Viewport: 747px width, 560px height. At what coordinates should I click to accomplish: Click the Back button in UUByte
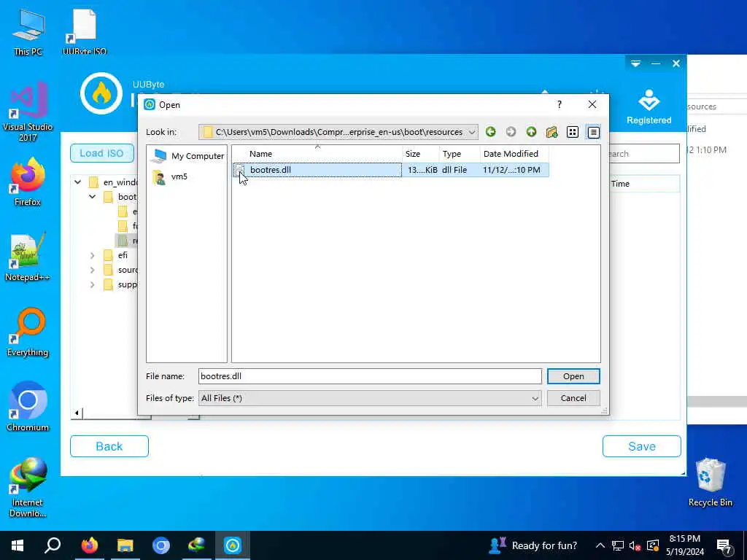tap(109, 446)
